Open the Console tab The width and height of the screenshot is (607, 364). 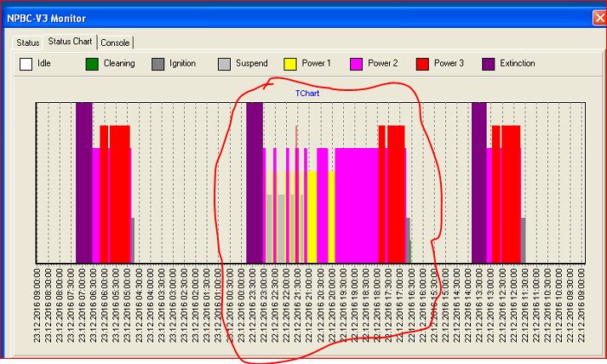coord(115,42)
